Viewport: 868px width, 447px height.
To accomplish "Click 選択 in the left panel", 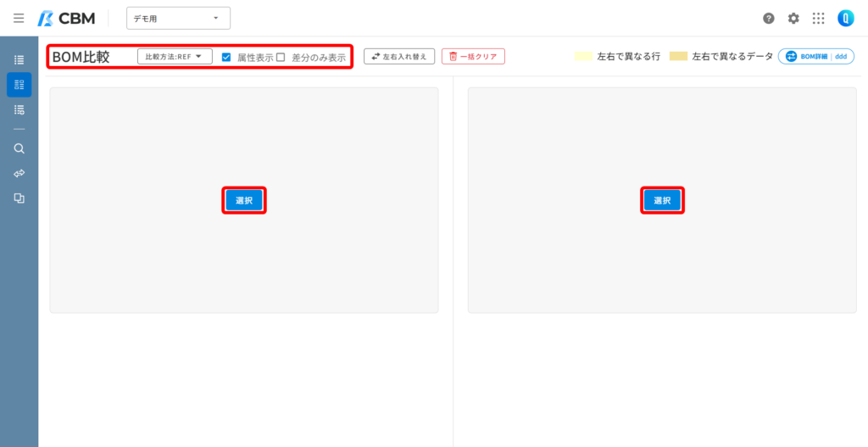I will pyautogui.click(x=244, y=200).
